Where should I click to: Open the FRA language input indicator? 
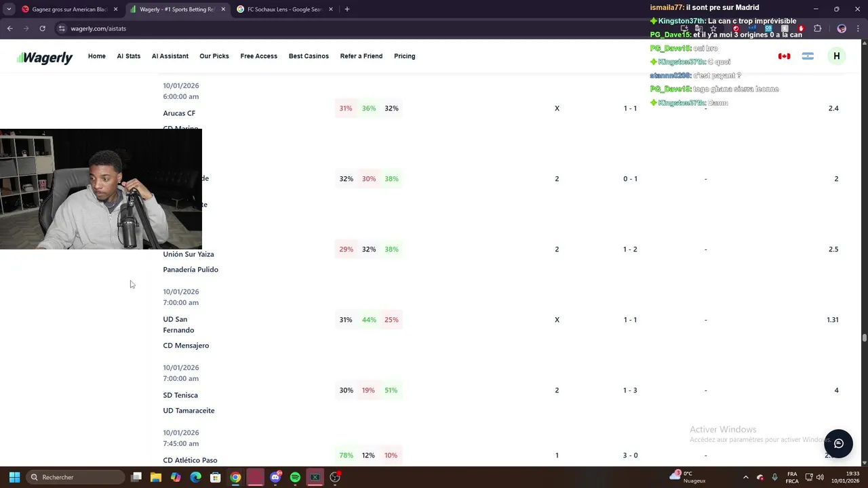click(x=792, y=477)
